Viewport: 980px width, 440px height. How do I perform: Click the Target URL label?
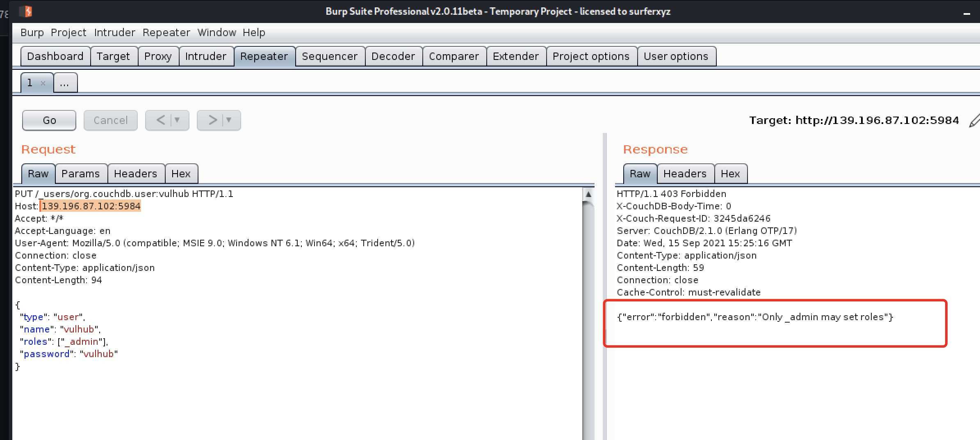(x=854, y=120)
